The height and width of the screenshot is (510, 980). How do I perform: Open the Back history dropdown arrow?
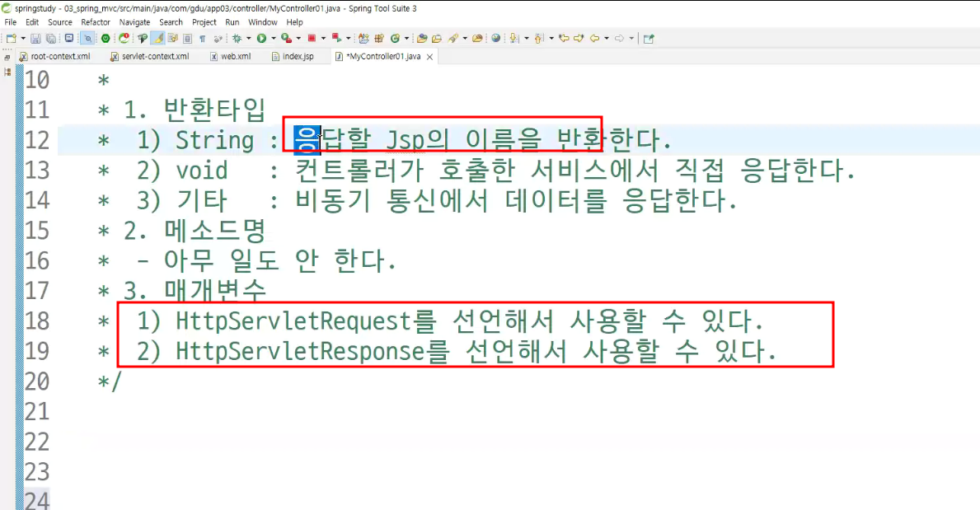tap(607, 39)
